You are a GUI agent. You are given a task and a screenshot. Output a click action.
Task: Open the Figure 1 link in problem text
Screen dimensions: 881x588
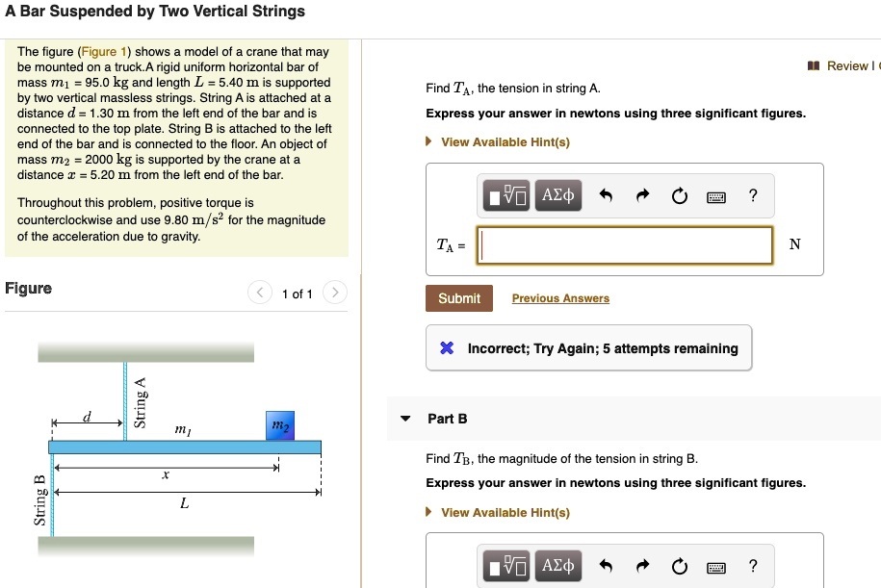point(104,52)
